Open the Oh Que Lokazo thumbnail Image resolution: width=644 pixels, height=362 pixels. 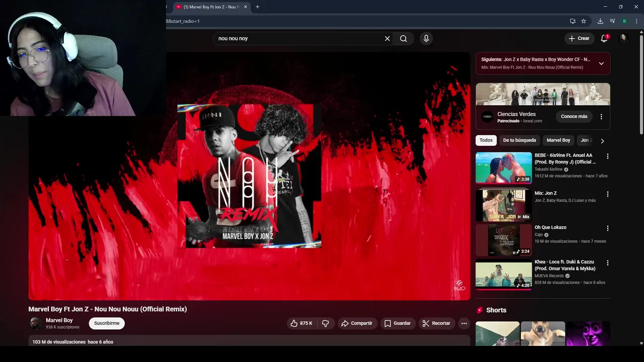pyautogui.click(x=504, y=240)
